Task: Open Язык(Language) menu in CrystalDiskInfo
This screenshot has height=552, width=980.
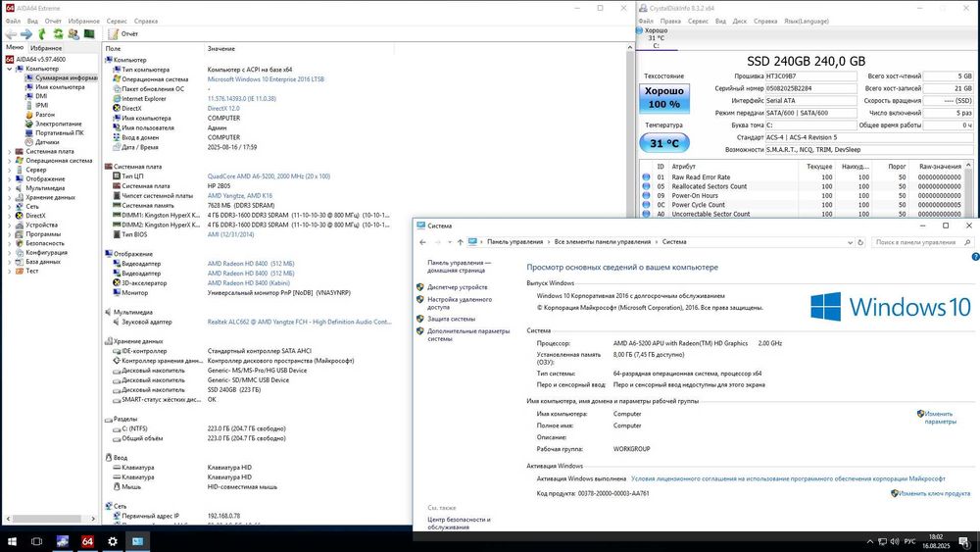Action: coord(807,21)
